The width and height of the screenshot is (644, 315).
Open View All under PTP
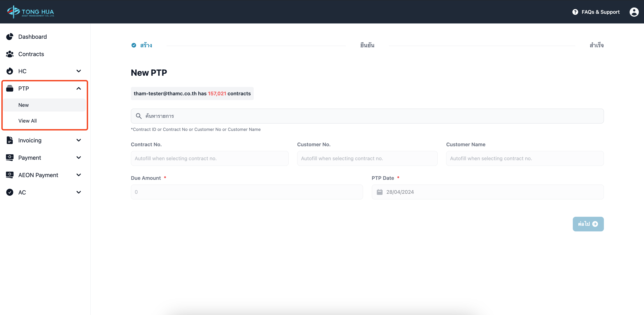(27, 121)
